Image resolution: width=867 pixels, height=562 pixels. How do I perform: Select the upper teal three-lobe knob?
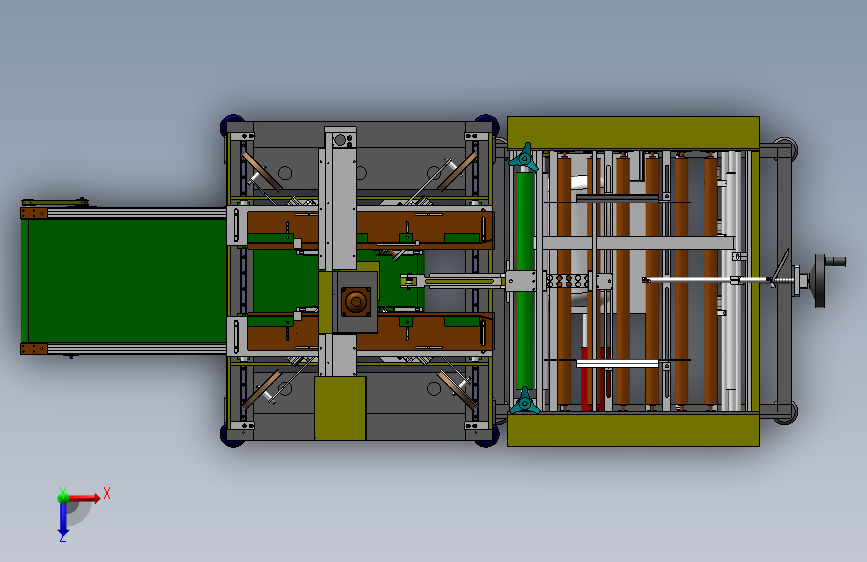(x=523, y=158)
